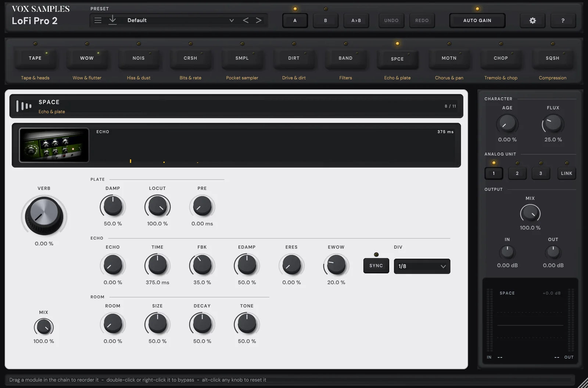Viewport: 588px width, 388px height.
Task: Open help with the question mark button
Action: coord(563,21)
